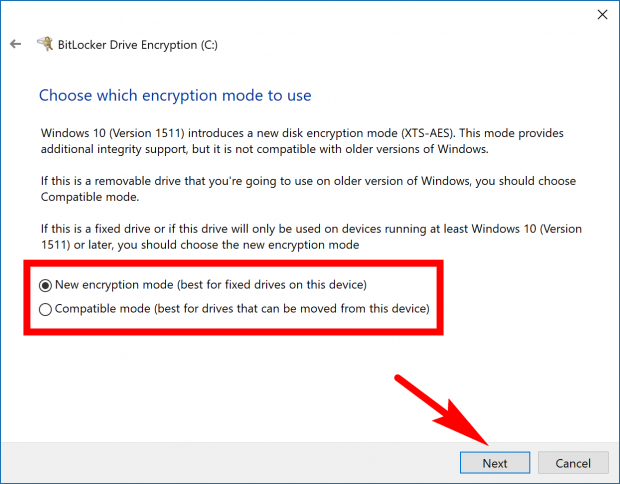Click the paragraph about Windows 10 Version 1511
This screenshot has width=620, height=484.
point(300,139)
